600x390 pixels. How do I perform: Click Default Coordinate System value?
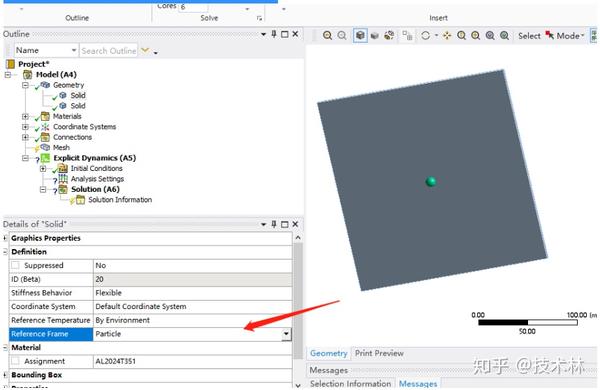pyautogui.click(x=192, y=307)
